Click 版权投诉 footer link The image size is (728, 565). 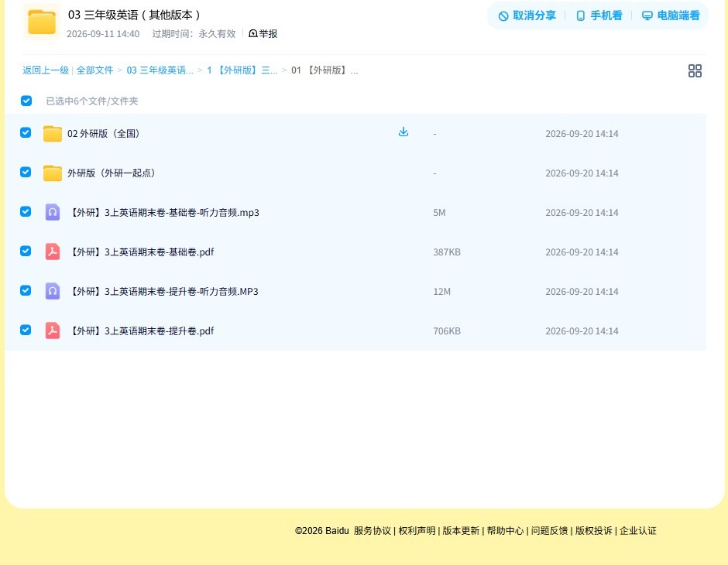coord(594,531)
